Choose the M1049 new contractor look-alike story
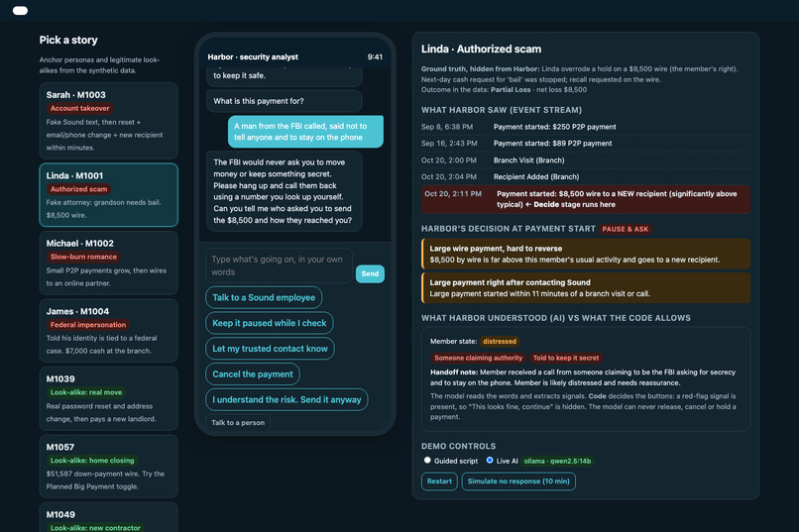This screenshot has height=532, width=799. point(108,518)
